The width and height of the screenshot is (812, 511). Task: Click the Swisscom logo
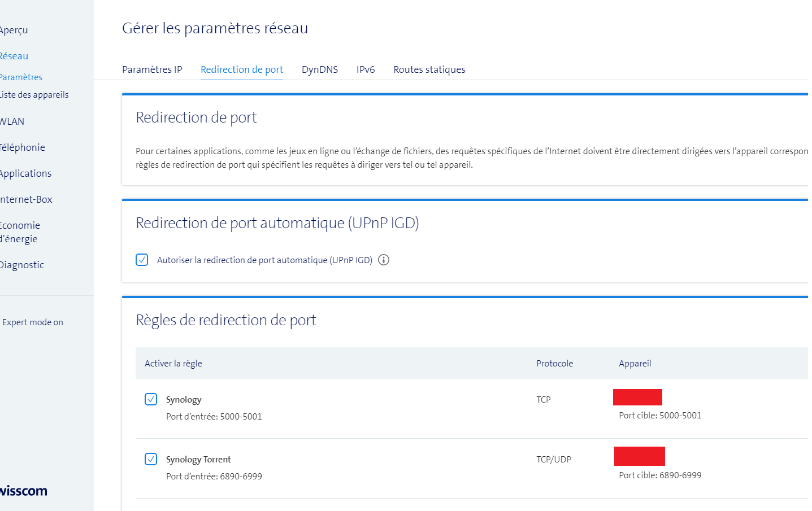click(x=23, y=491)
